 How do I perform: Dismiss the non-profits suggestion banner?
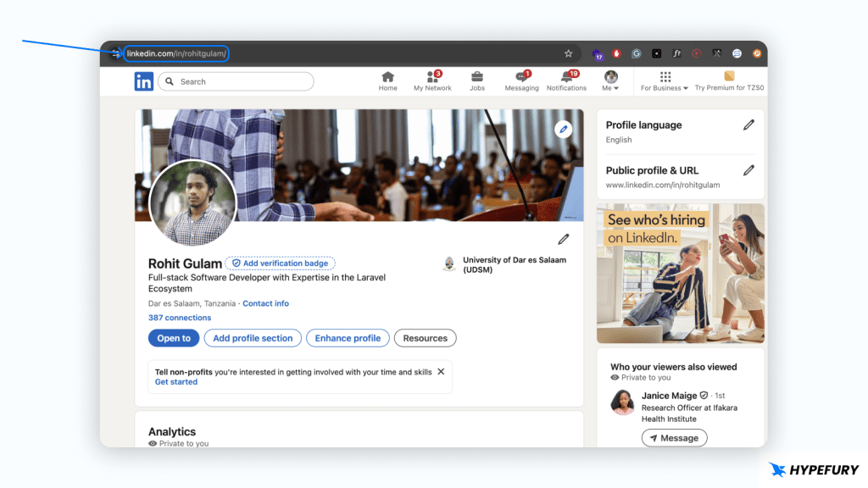click(x=441, y=372)
